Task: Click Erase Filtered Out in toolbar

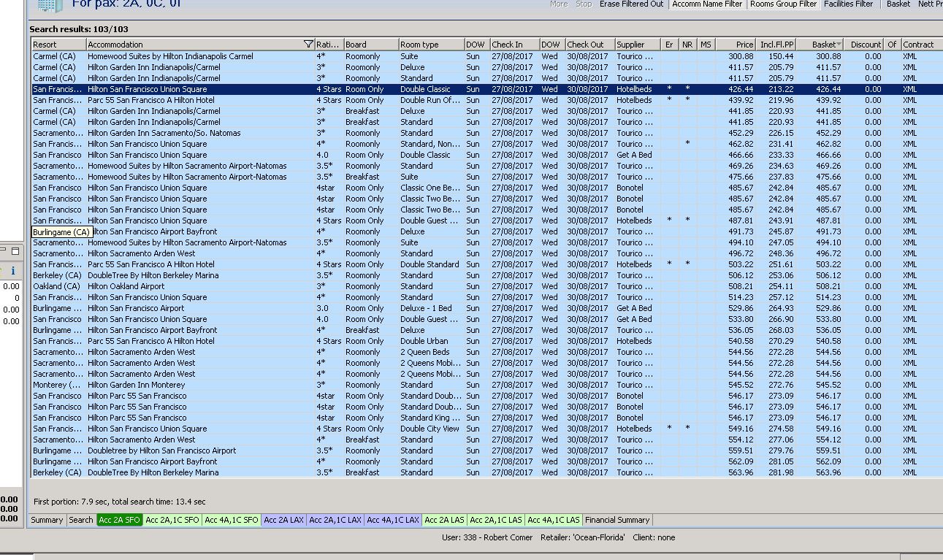Action: 631,4
